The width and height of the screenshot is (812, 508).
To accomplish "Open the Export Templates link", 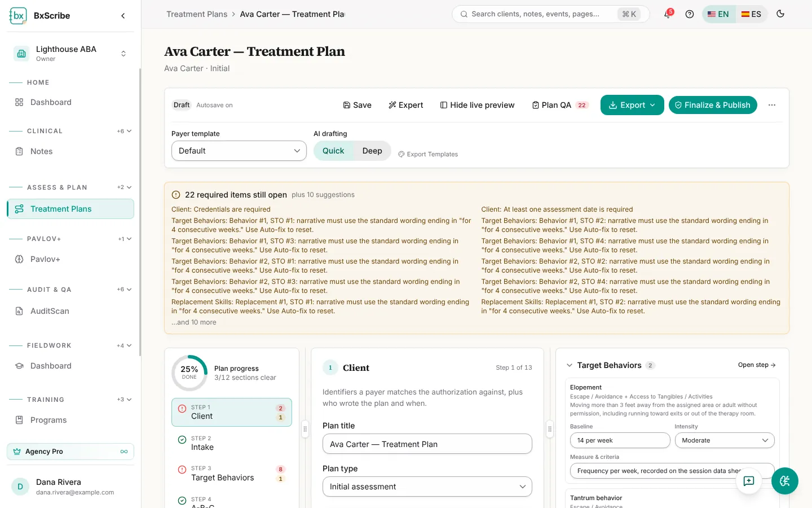I will tap(428, 154).
